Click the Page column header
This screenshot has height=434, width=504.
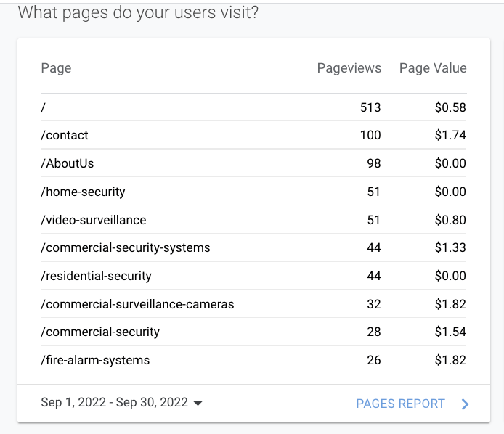[x=56, y=68]
